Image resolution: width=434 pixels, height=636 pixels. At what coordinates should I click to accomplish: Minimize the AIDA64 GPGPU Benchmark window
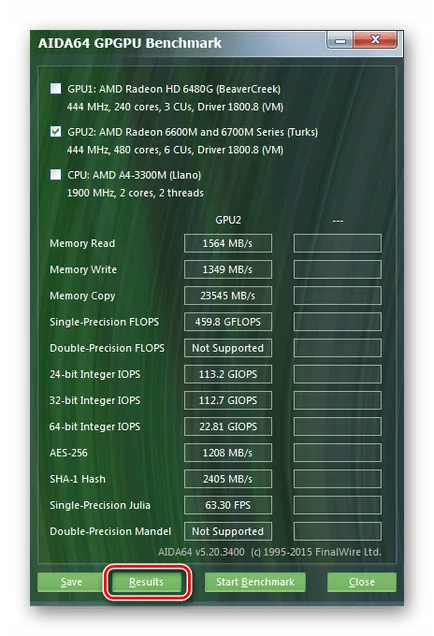(340, 41)
